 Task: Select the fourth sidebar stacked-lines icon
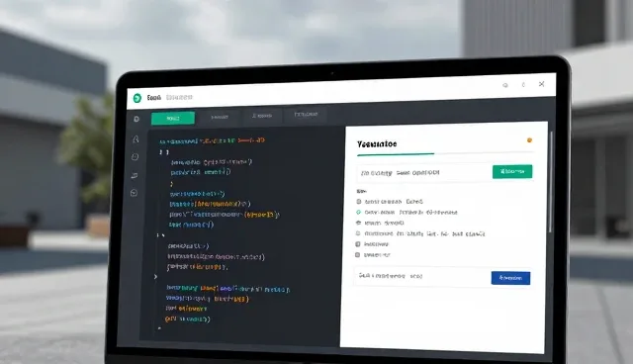click(135, 175)
